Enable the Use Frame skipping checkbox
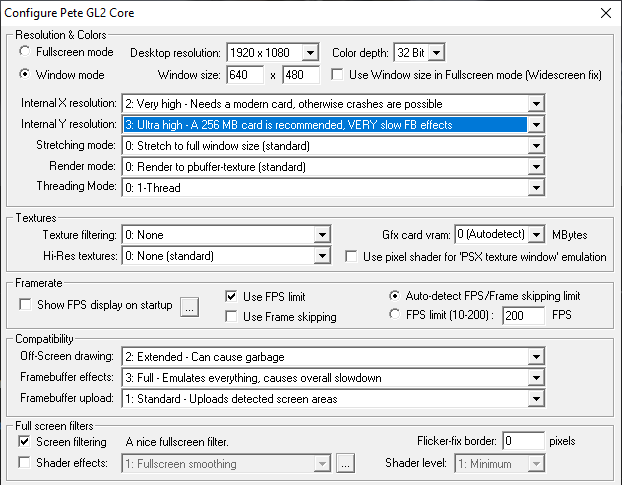 pos(231,316)
